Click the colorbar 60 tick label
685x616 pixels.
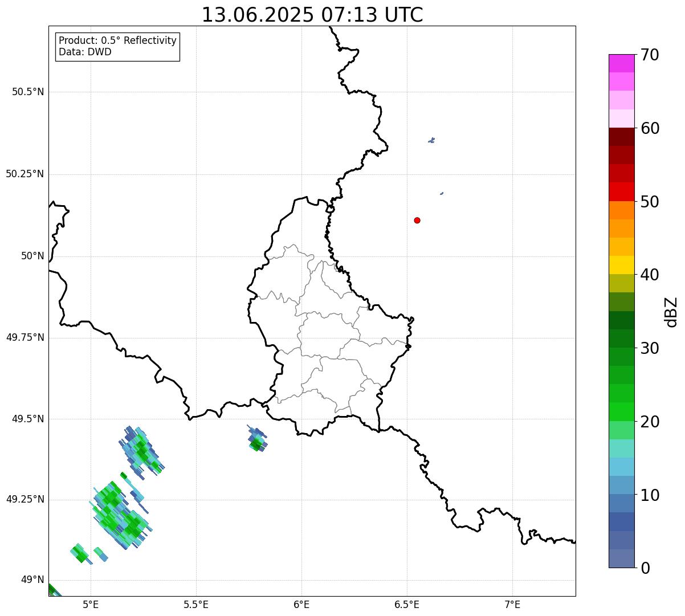(650, 128)
